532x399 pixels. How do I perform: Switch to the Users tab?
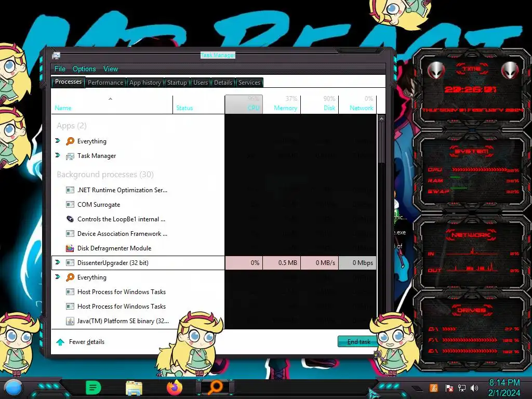coord(201,83)
